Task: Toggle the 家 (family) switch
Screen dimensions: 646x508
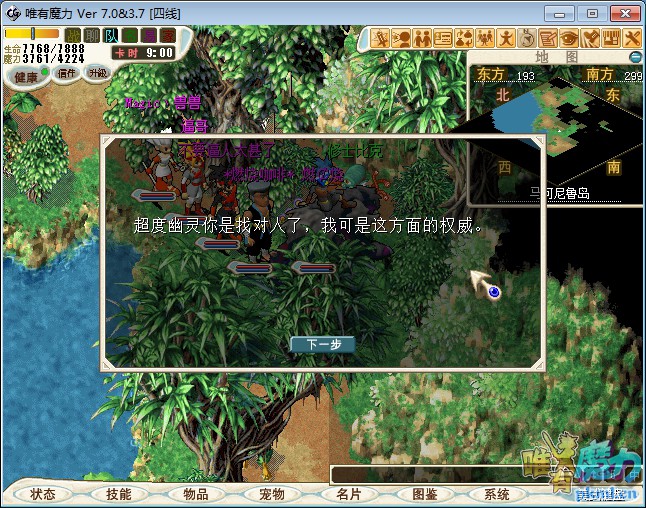Action: [168, 35]
